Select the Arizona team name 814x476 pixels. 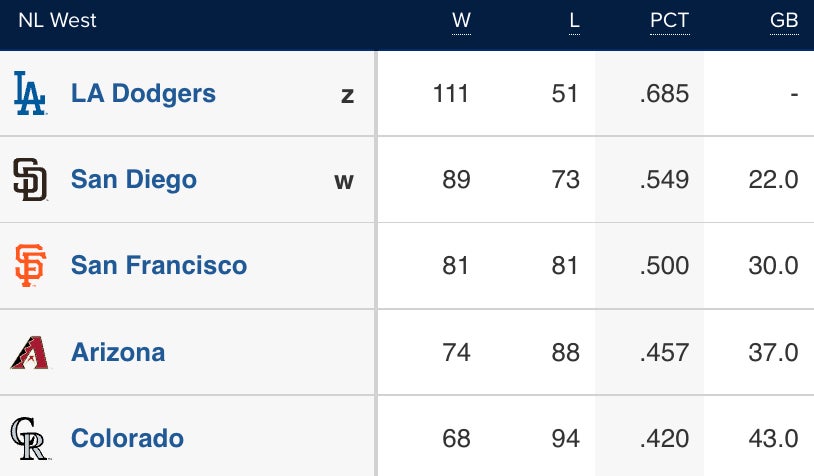tap(118, 352)
